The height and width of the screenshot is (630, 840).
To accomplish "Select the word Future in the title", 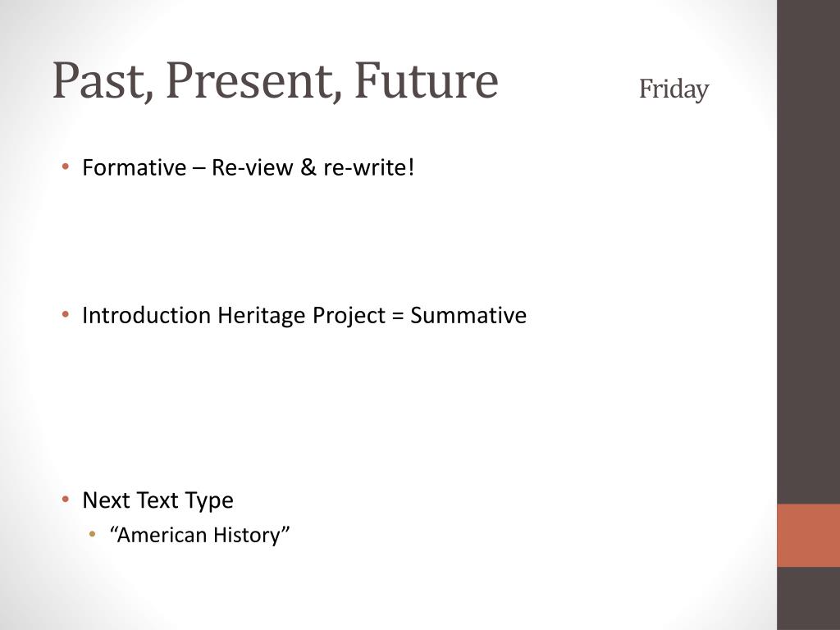I will point(427,80).
